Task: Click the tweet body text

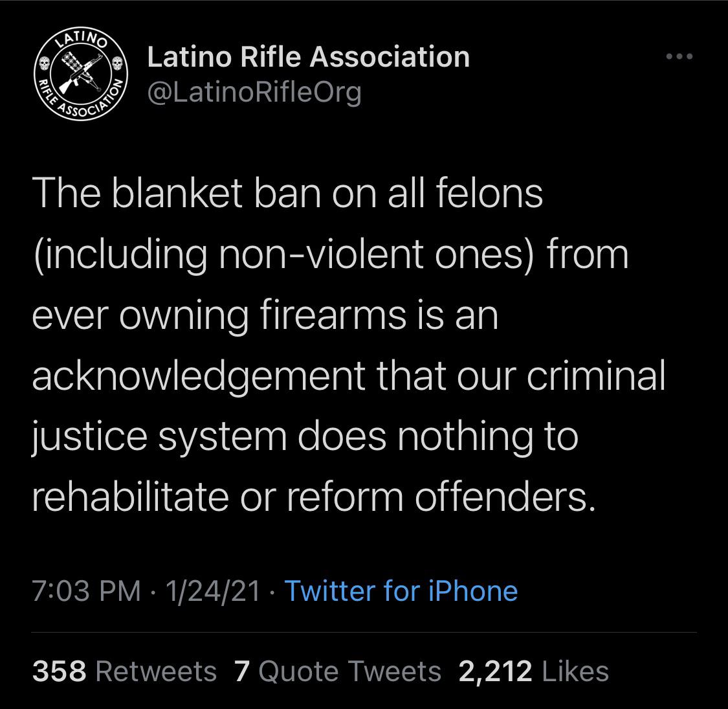Action: 349,343
